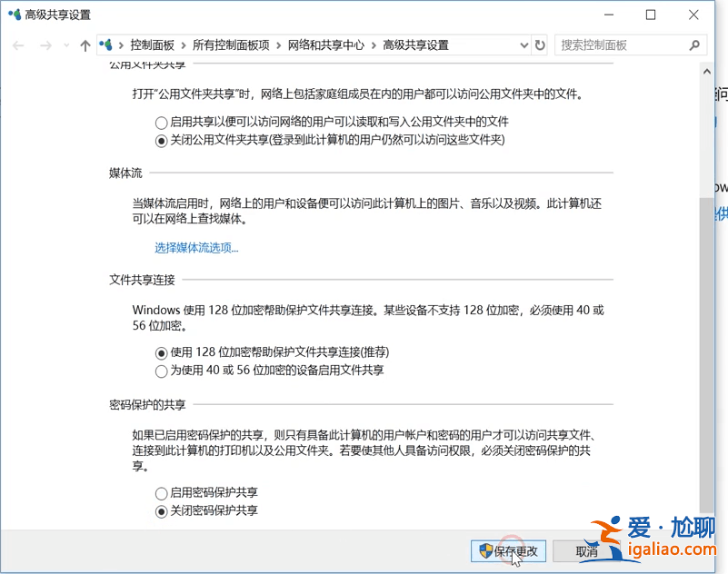Click the 保存更改 button
Image resolution: width=728 pixels, height=574 pixels.
(509, 551)
